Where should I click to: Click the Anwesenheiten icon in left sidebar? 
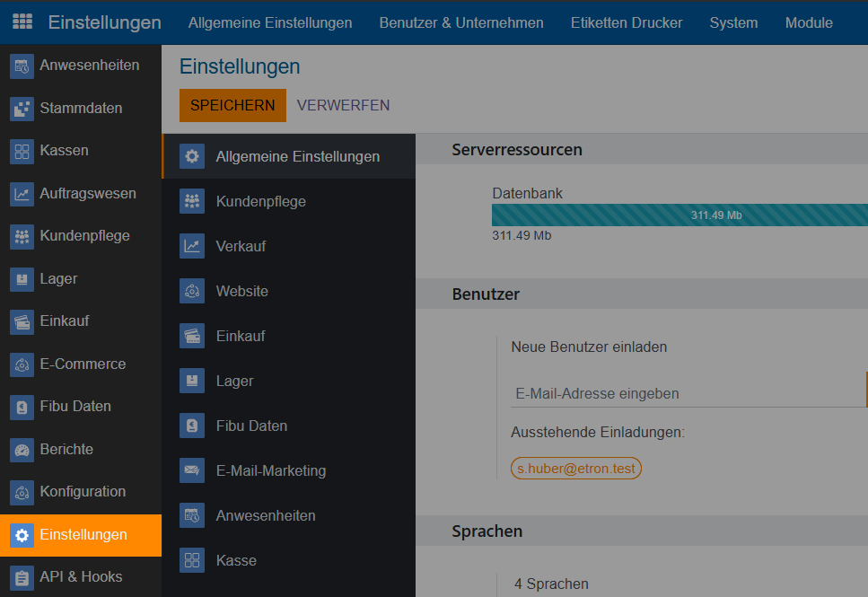[22, 66]
